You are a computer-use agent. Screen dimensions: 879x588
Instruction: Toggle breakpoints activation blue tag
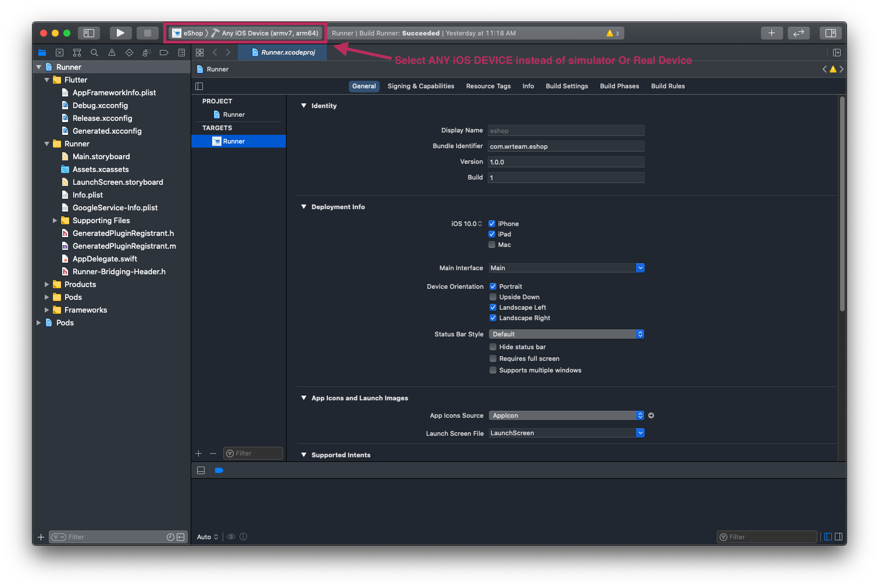[219, 471]
